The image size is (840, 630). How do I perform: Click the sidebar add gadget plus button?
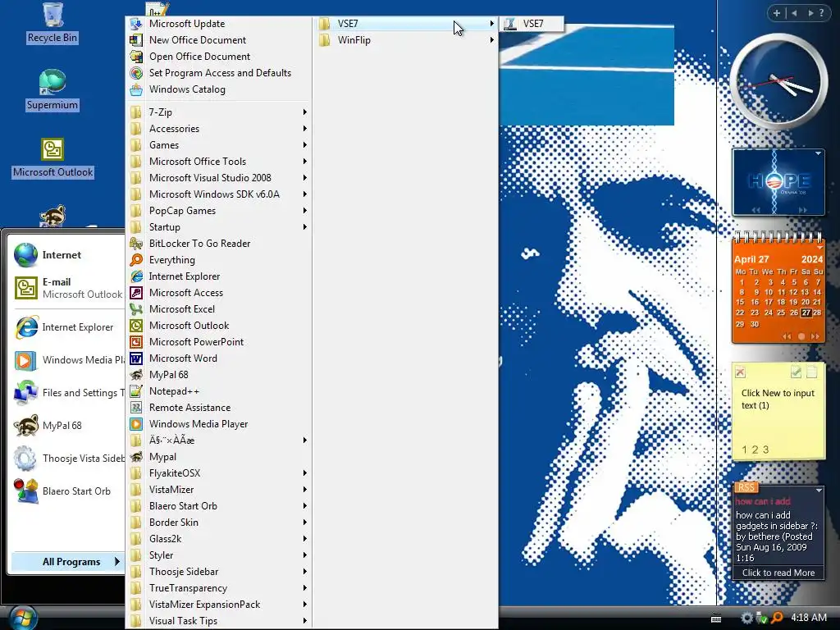777,13
